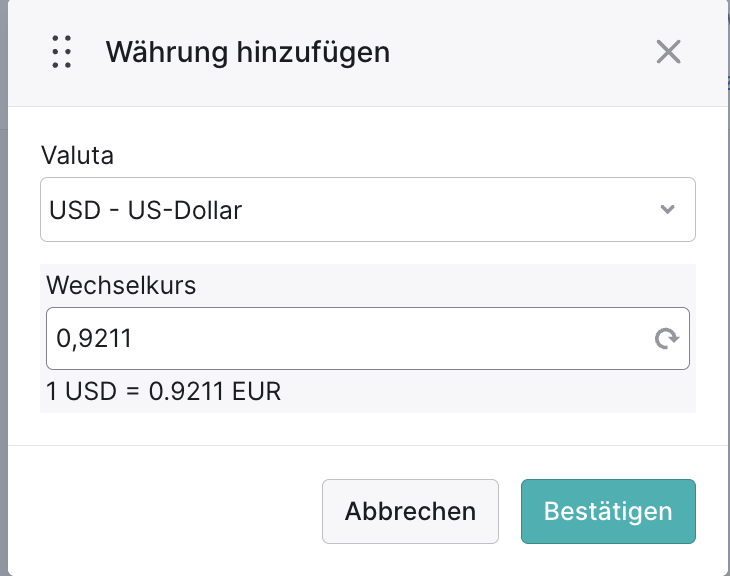Viewport: 730px width, 576px height.
Task: Confirm with the Bestätigen button
Action: [x=608, y=511]
